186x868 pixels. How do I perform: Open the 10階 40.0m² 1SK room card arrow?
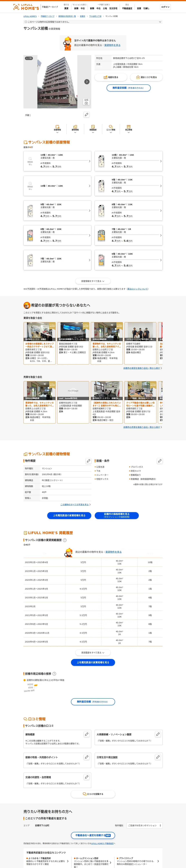[161, 161]
